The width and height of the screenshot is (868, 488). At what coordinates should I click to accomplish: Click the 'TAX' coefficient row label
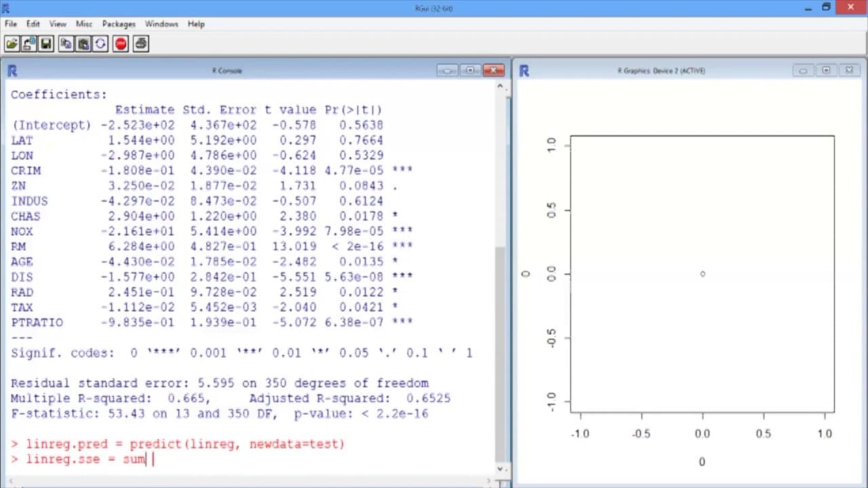pyautogui.click(x=22, y=308)
